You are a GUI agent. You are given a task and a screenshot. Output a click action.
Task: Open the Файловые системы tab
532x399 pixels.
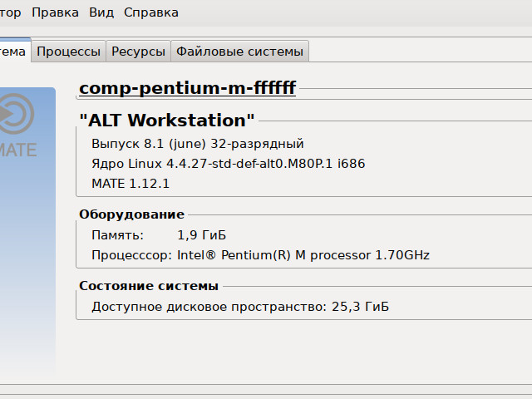pyautogui.click(x=240, y=52)
